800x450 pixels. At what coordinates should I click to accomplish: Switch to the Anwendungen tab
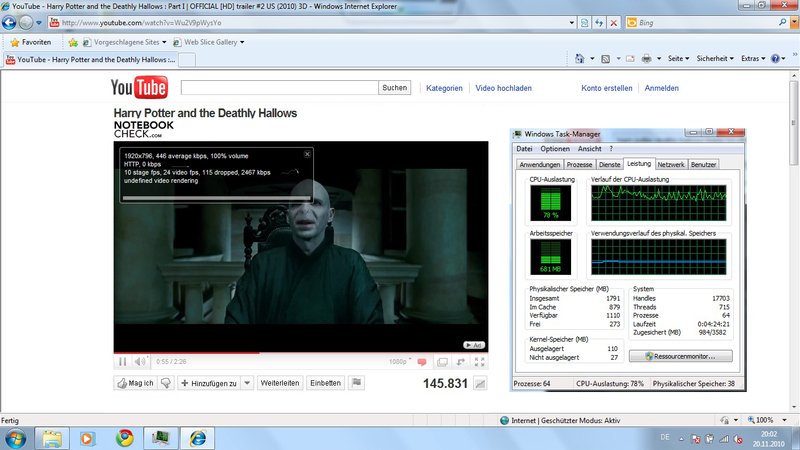click(x=540, y=165)
